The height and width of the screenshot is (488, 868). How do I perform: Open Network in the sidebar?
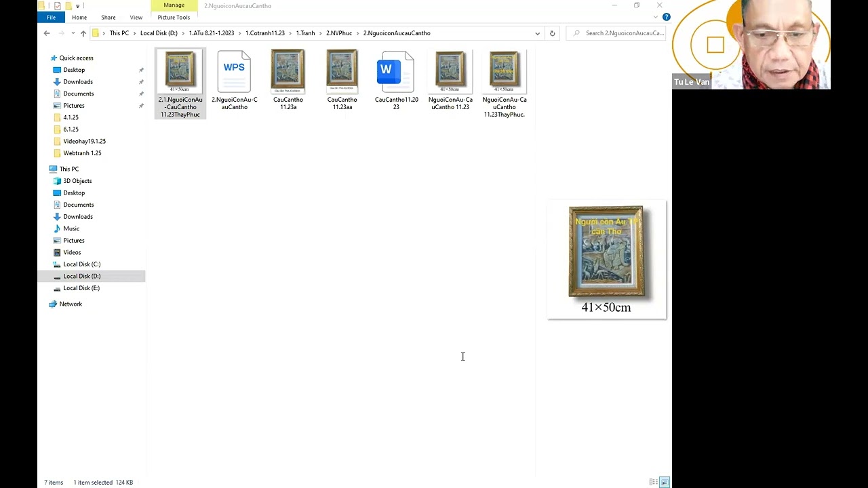point(71,304)
